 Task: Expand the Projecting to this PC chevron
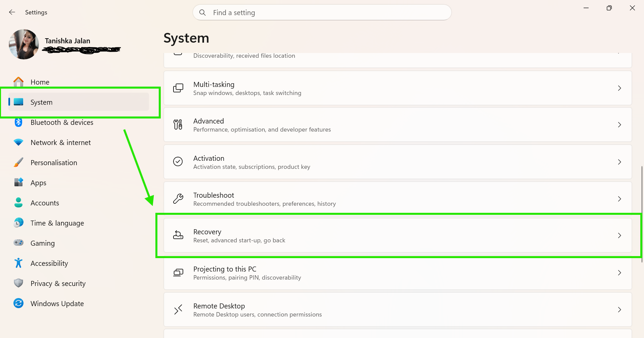(x=620, y=273)
